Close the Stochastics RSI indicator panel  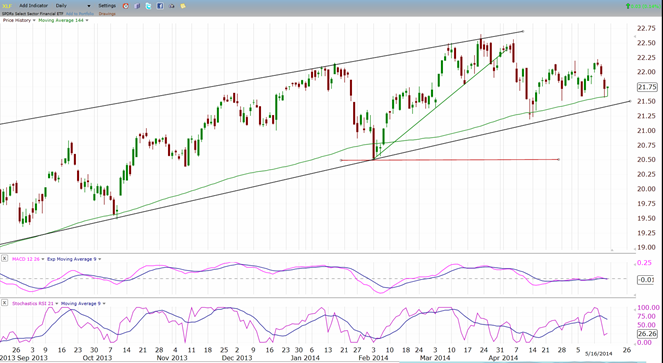tap(4, 302)
